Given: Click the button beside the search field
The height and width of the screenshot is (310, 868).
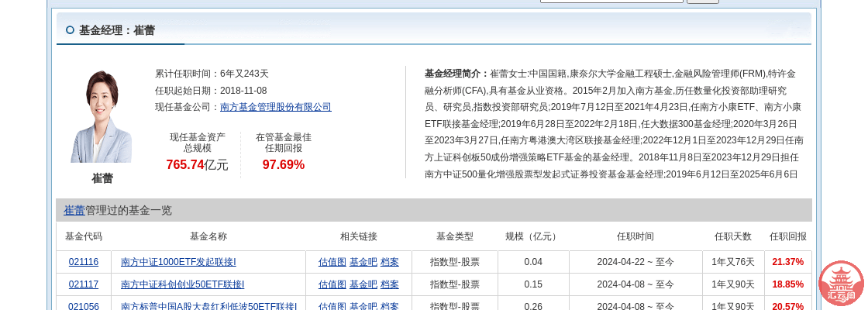Looking at the screenshot, I should pos(703,1).
